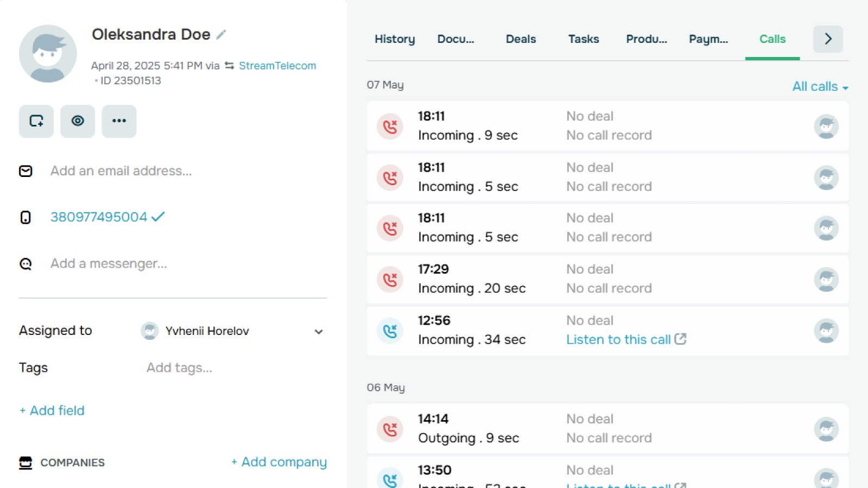
Task: Open the StreamTelecom source link
Action: click(x=277, y=66)
